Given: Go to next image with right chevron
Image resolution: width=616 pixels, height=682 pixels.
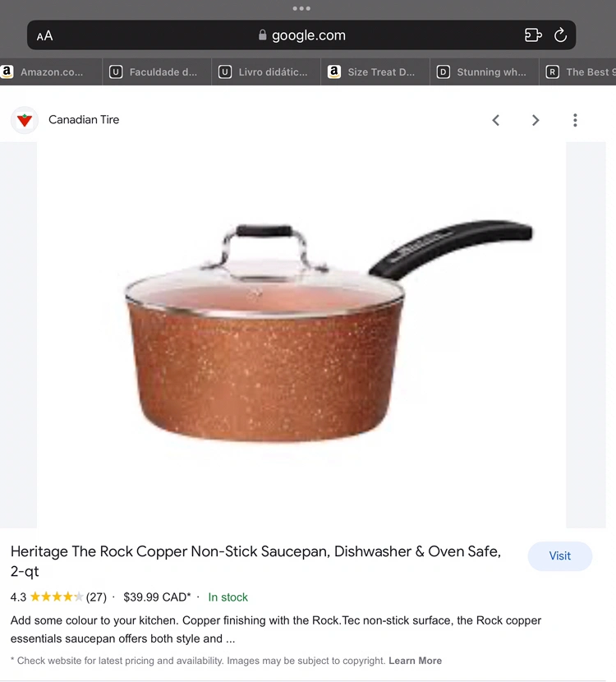Looking at the screenshot, I should pyautogui.click(x=536, y=120).
